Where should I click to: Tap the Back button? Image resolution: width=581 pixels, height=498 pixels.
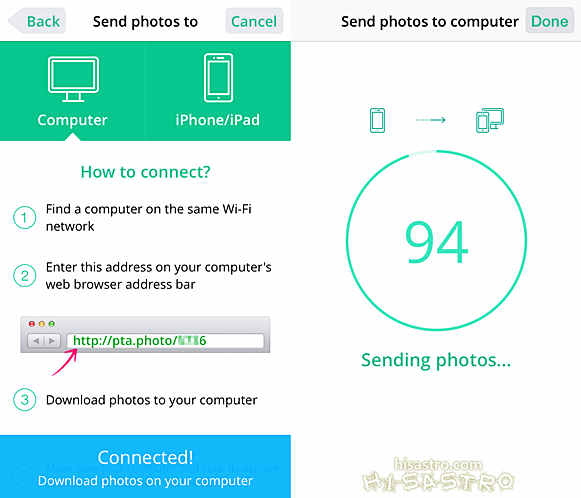coord(37,21)
